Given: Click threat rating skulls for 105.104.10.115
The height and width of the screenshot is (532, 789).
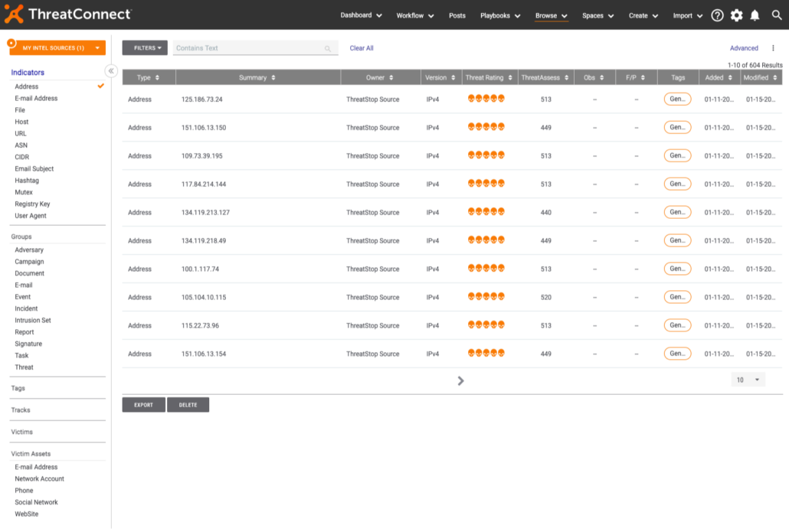Looking at the screenshot, I should click(x=486, y=297).
